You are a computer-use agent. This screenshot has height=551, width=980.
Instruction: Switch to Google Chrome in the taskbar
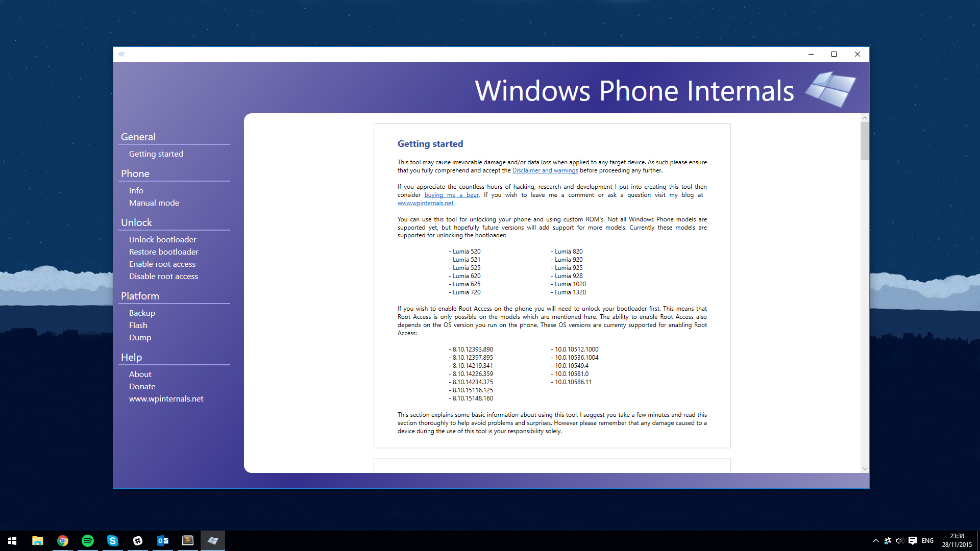[x=62, y=541]
